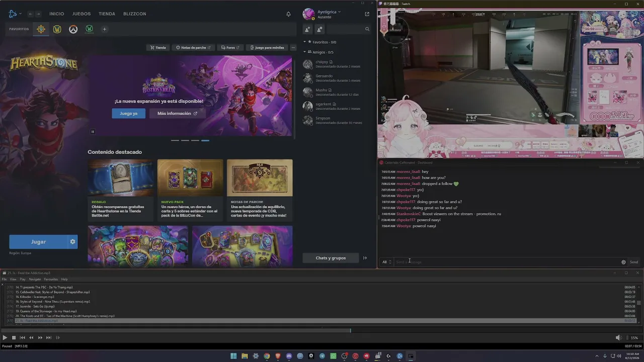Click the blue Jugar button
The height and width of the screenshot is (362, 644).
pos(38,242)
